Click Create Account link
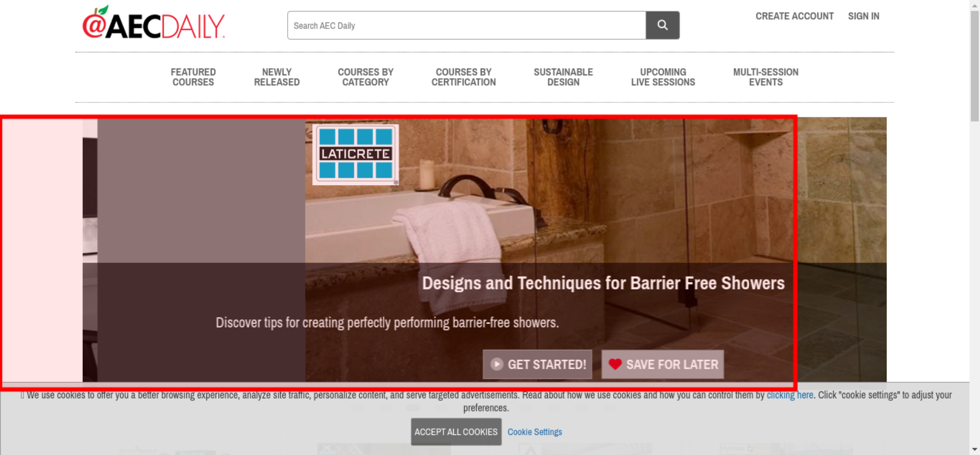Image resolution: width=980 pixels, height=455 pixels. click(794, 16)
